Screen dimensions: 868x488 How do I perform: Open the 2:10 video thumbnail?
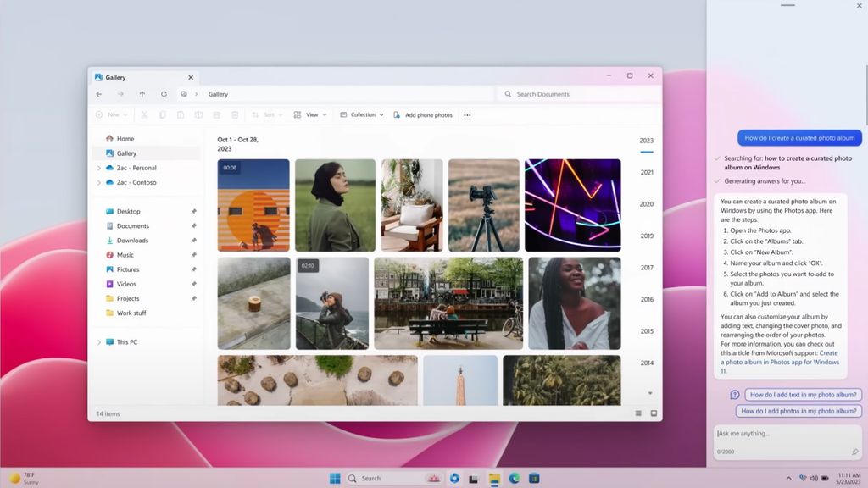332,303
